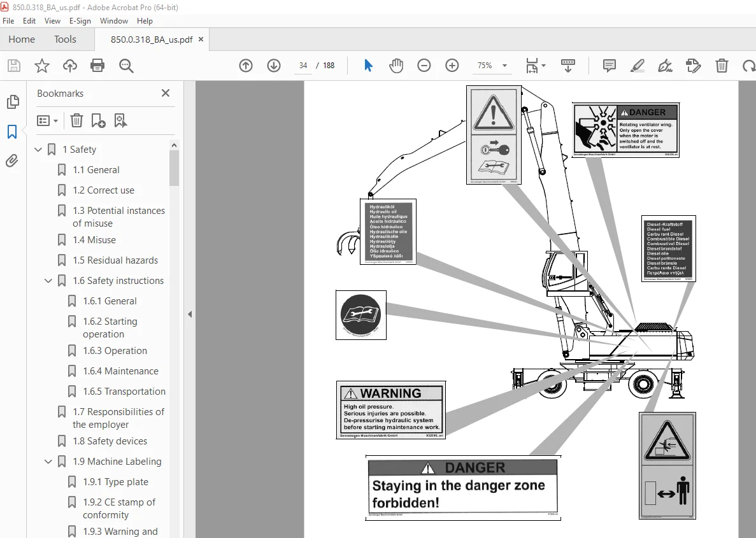Open the sign document pen tool
This screenshot has height=538, width=756.
click(x=666, y=66)
